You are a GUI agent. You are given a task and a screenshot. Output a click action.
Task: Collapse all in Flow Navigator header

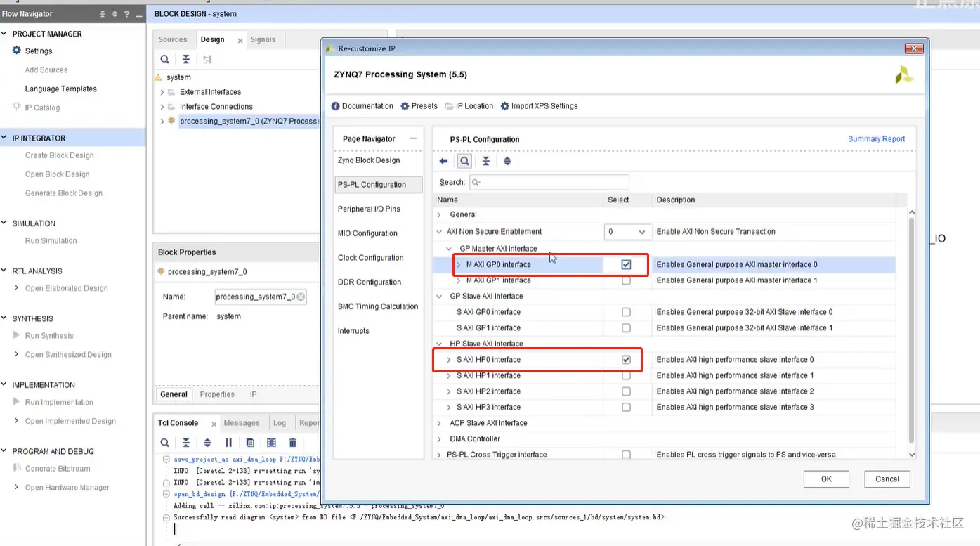103,14
